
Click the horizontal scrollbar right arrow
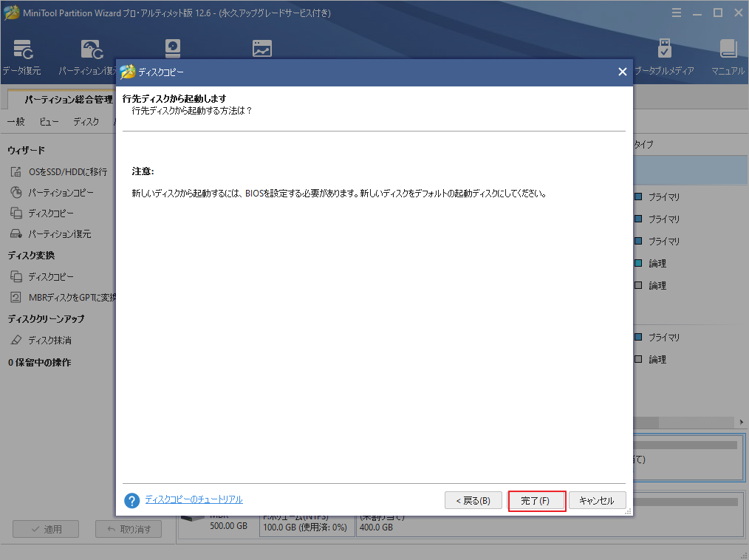pos(742,422)
